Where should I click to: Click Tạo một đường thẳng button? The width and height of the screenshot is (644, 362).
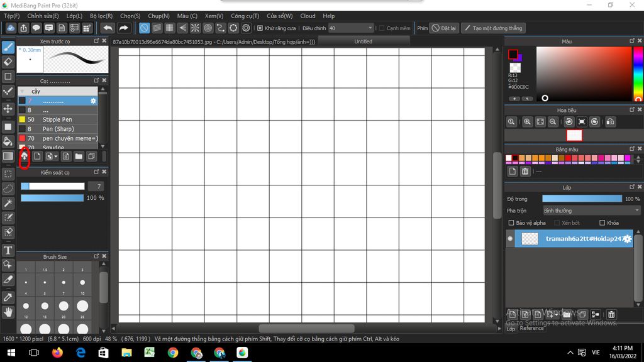492,28
